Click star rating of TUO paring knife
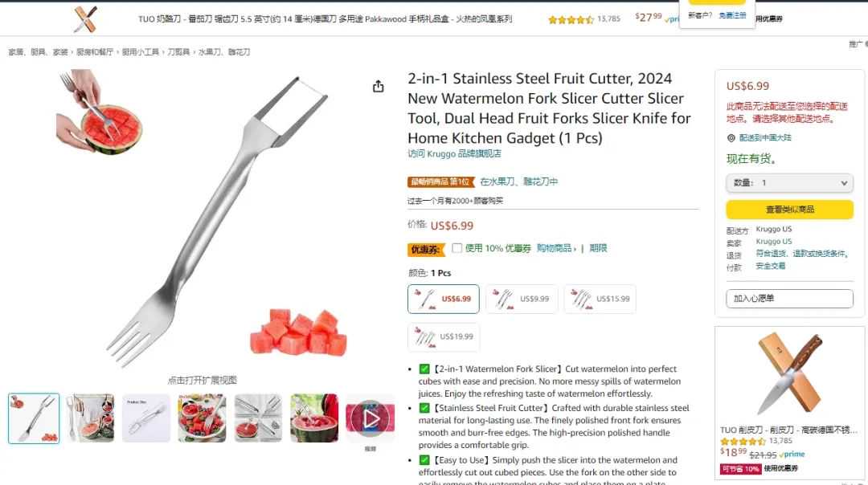 pyautogui.click(x=743, y=442)
